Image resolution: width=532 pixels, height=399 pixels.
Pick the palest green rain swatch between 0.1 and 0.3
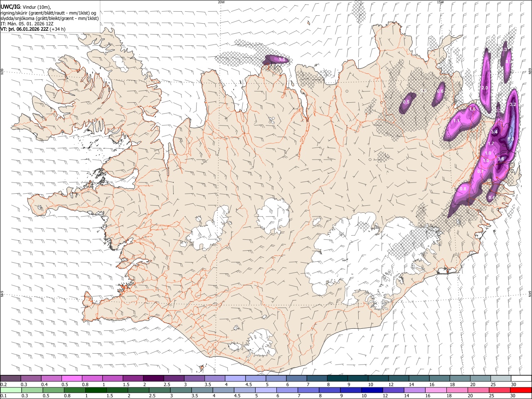(10, 390)
